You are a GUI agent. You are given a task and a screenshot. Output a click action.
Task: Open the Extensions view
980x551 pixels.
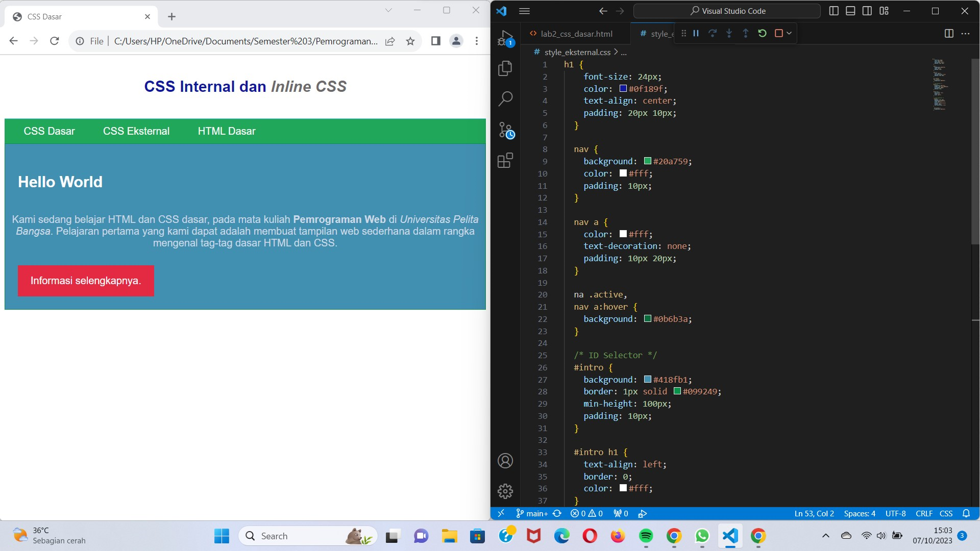tap(505, 160)
